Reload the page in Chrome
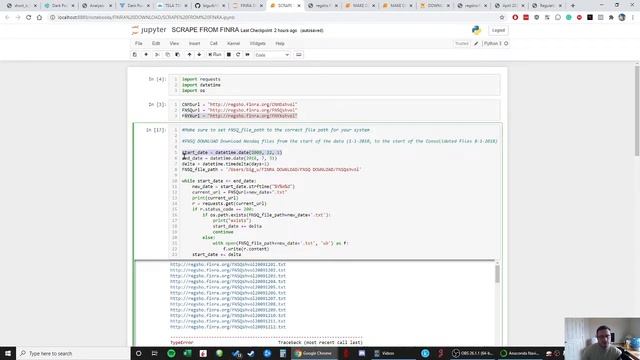640x360 pixels. tap(29, 18)
